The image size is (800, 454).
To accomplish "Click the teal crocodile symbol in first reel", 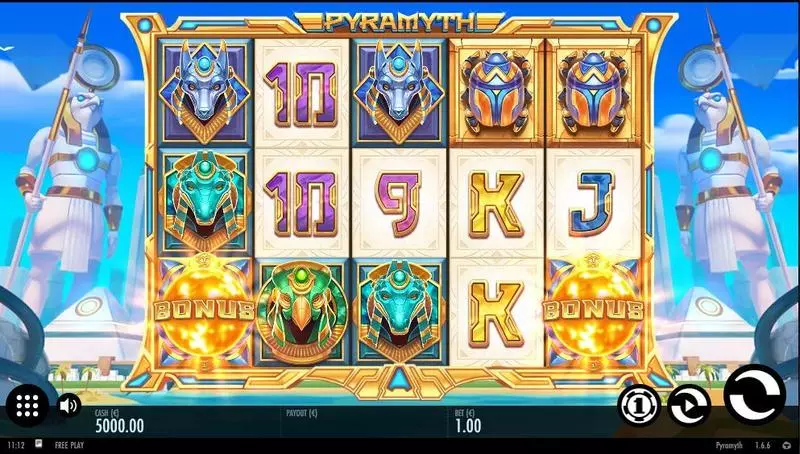I will click(x=204, y=202).
